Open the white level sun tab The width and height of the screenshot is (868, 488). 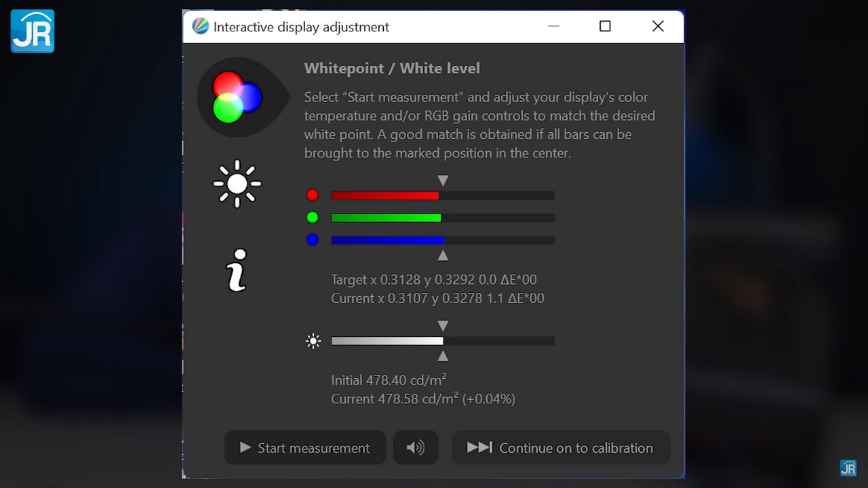point(237,184)
